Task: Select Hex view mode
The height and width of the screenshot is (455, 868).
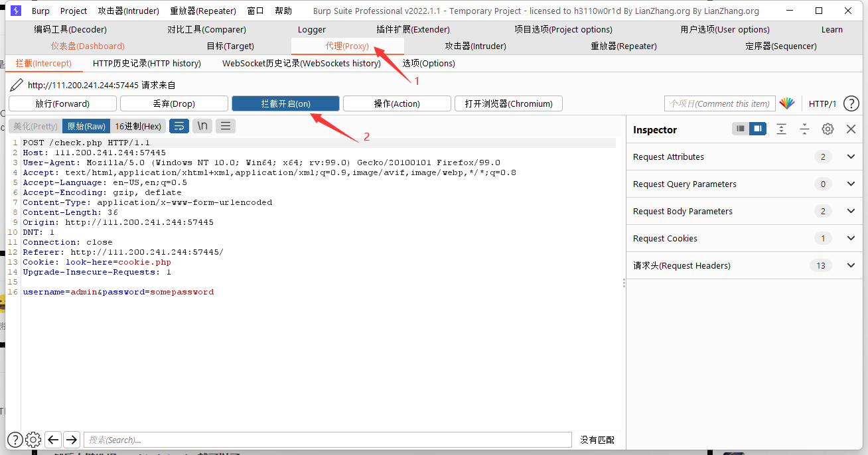Action: pos(137,126)
